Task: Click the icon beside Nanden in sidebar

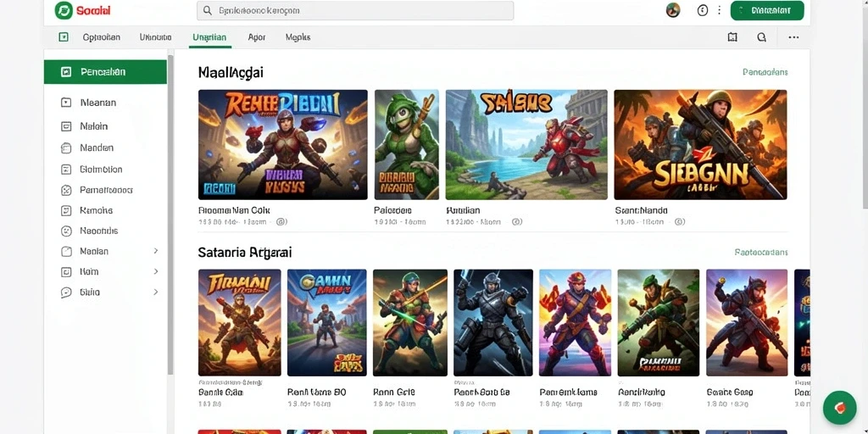Action: coord(66,147)
